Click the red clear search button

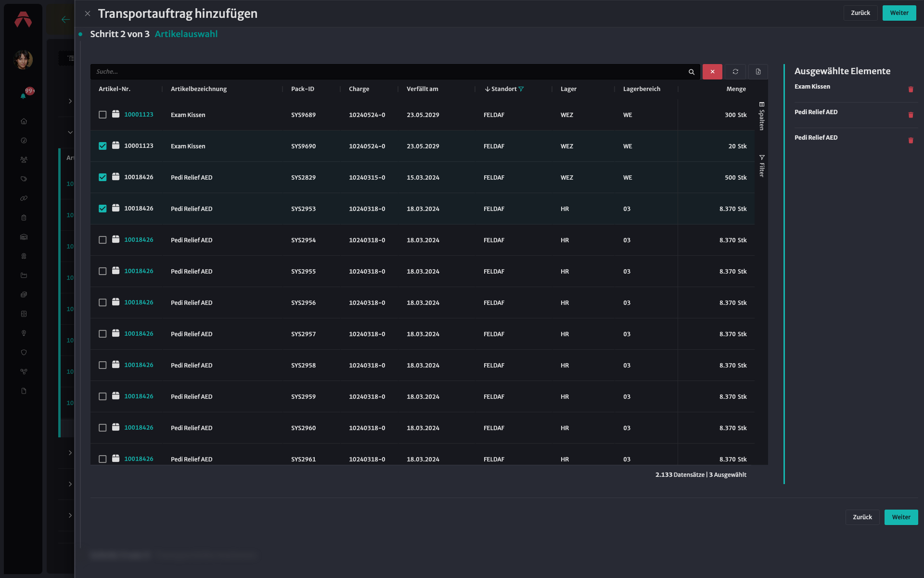[712, 72]
